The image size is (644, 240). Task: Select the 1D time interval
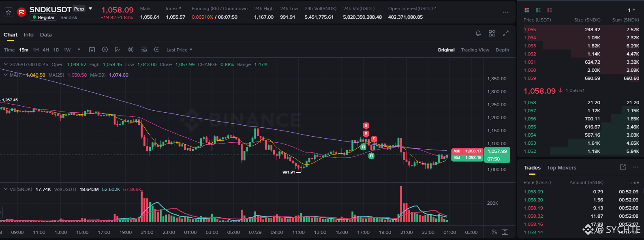click(56, 50)
